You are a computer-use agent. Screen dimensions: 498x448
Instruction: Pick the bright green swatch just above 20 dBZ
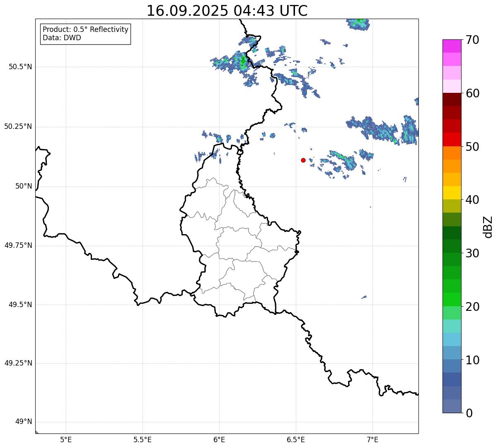point(452,299)
